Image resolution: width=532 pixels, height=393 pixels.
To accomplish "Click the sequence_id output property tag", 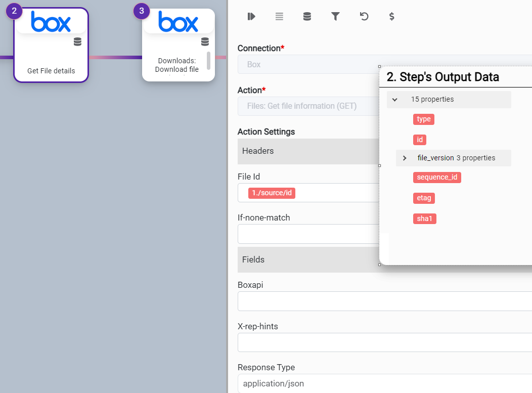I will pos(437,178).
